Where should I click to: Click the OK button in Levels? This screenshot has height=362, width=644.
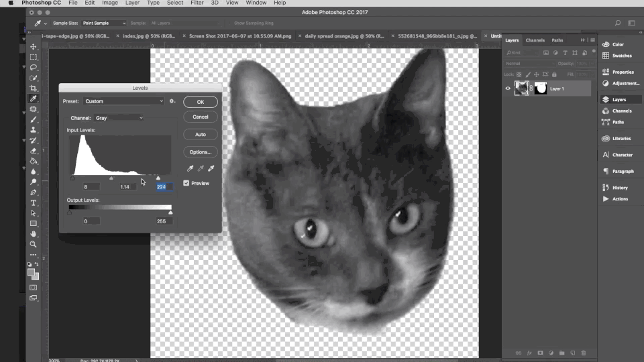(x=200, y=102)
